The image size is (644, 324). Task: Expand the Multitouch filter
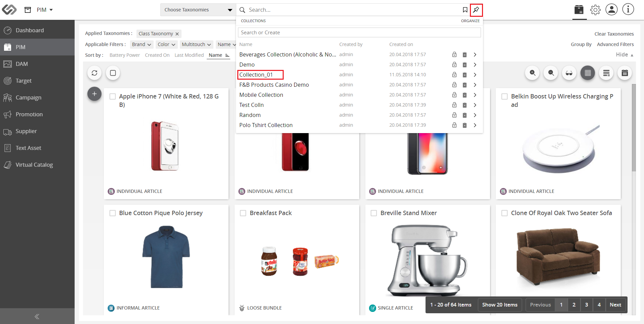point(196,44)
